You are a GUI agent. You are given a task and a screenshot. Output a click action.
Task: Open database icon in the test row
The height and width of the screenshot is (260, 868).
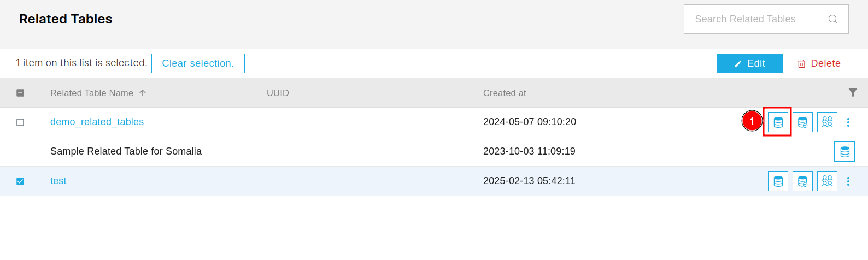tap(778, 181)
